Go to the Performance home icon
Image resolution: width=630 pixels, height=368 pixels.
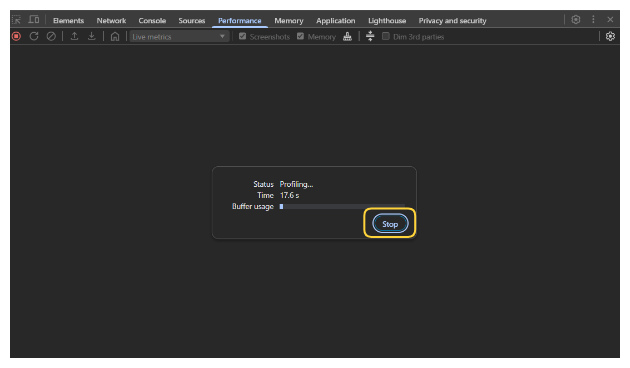[115, 37]
